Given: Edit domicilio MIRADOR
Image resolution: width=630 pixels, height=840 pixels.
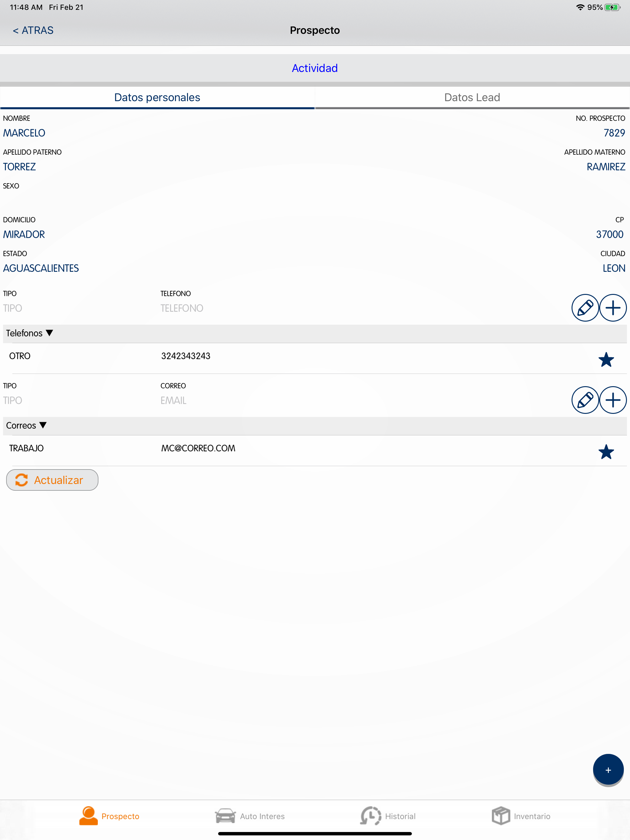Looking at the screenshot, I should pyautogui.click(x=24, y=234).
